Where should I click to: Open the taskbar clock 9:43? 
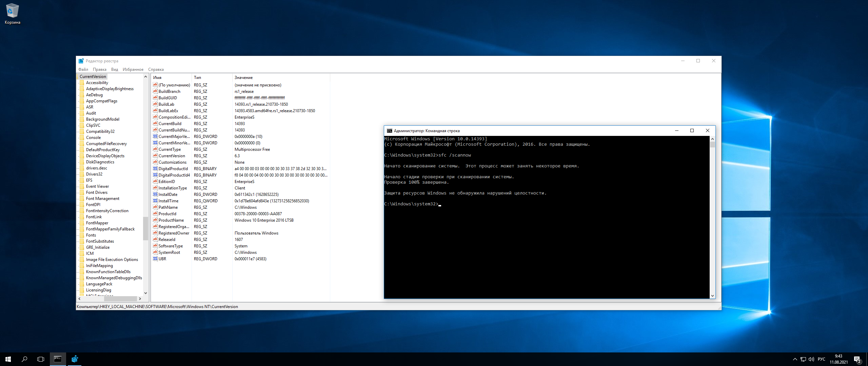click(x=839, y=359)
